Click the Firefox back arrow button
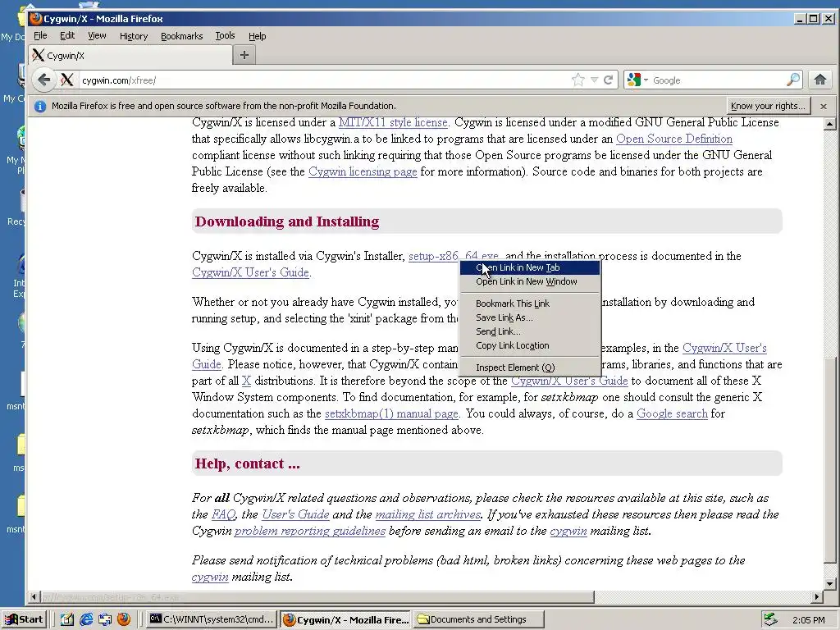This screenshot has height=630, width=840. tap(44, 80)
